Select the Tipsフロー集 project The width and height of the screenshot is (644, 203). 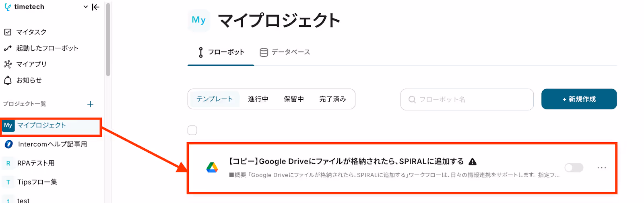pos(37,182)
